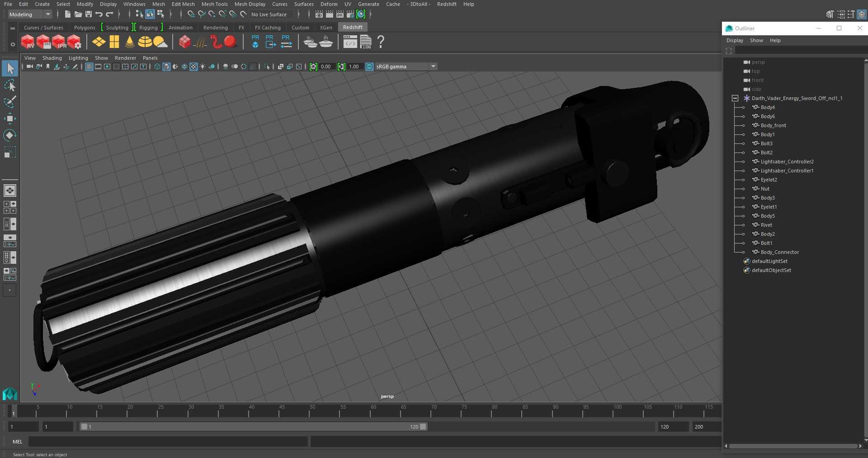This screenshot has height=458, width=868.
Task: Select the arrow Select tool
Action: pyautogui.click(x=10, y=68)
